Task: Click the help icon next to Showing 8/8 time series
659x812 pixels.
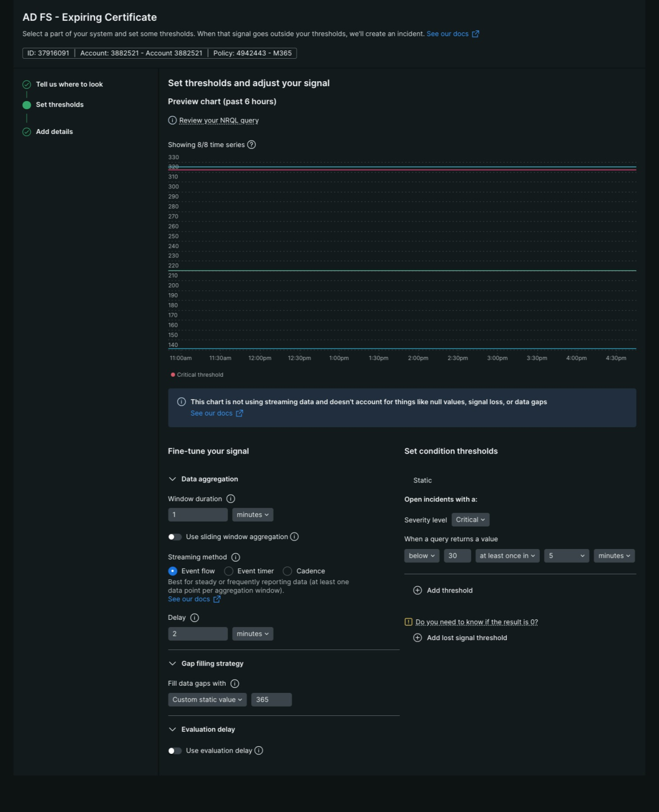Action: tap(252, 145)
